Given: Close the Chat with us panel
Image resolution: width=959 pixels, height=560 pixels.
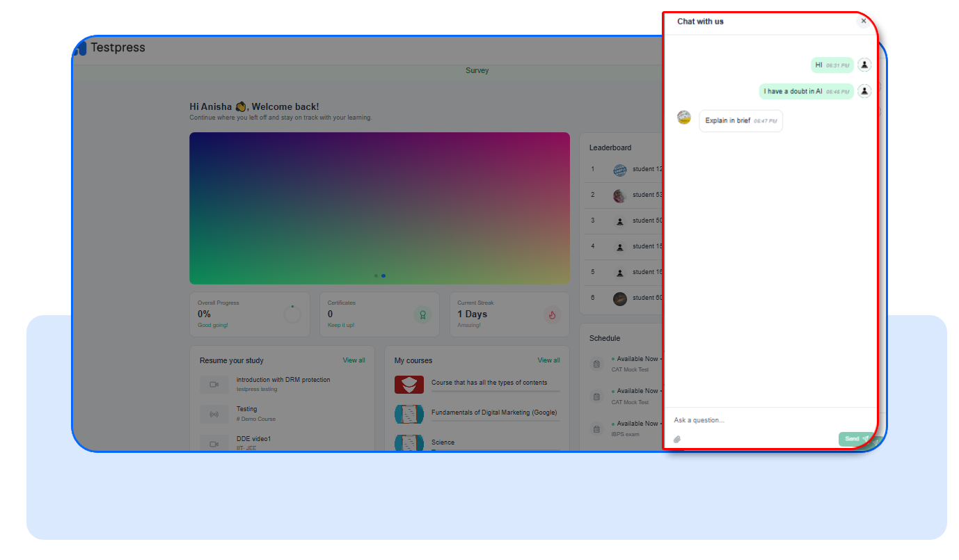Looking at the screenshot, I should click(864, 21).
